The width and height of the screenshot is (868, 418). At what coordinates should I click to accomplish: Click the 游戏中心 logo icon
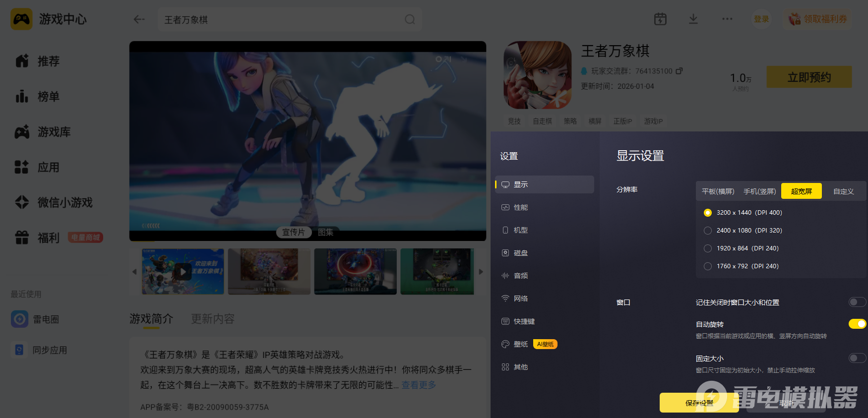pos(21,19)
